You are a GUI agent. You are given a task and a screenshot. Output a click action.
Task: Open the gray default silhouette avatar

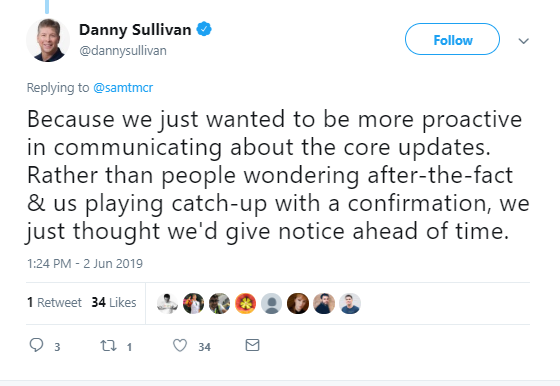[x=271, y=304]
